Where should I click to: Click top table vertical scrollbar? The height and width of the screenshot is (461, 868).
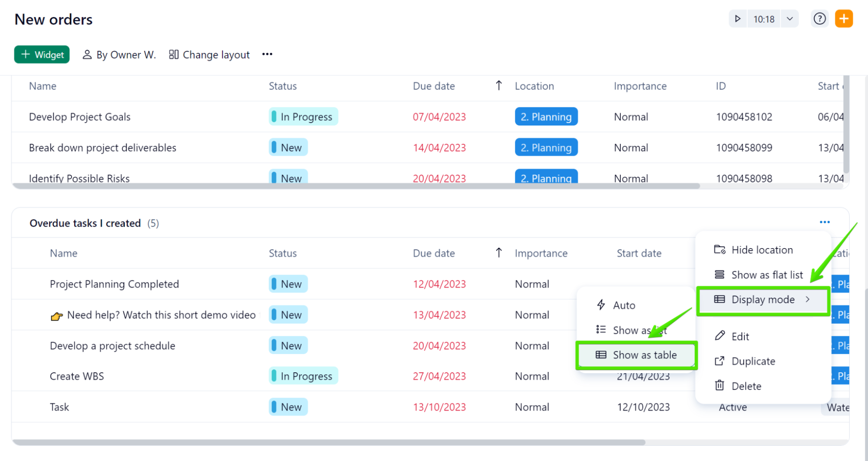846,125
